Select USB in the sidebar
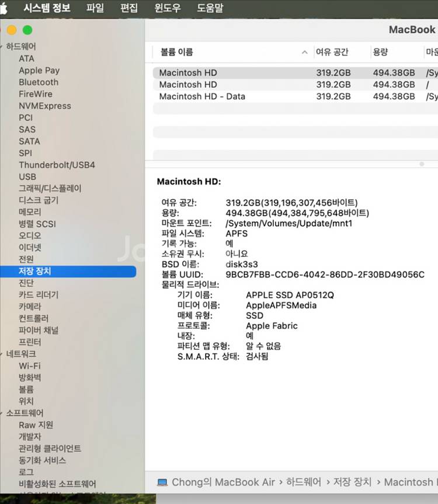The image size is (438, 504). [27, 177]
